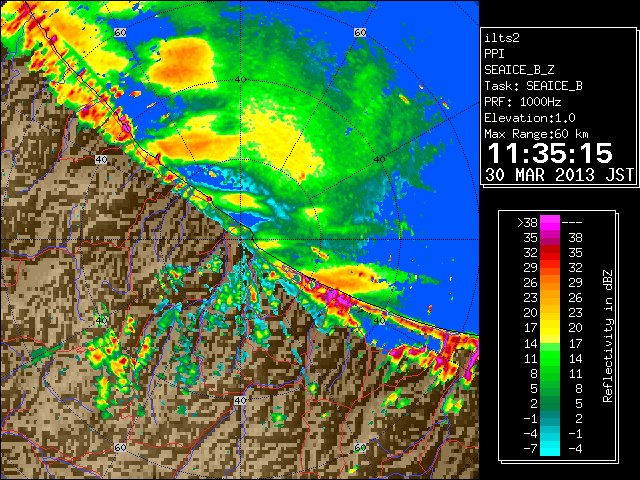640x480 pixels.
Task: Click the '60' ring label in the northwest
Action: (120, 32)
